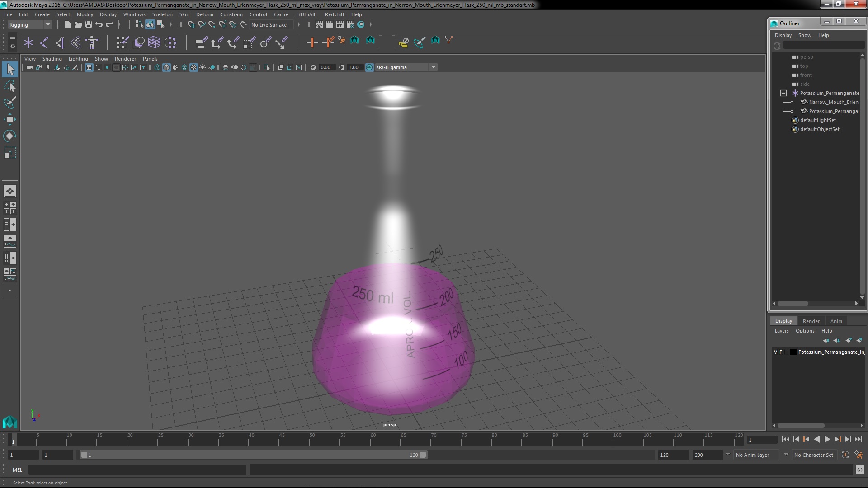Click the layer color swatch
868x488 pixels.
(x=793, y=352)
